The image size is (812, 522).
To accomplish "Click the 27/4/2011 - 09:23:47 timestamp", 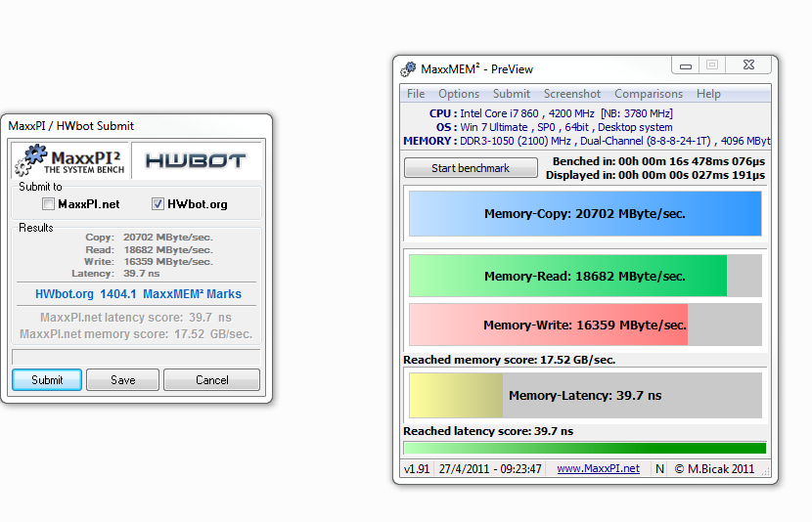I will pos(490,468).
